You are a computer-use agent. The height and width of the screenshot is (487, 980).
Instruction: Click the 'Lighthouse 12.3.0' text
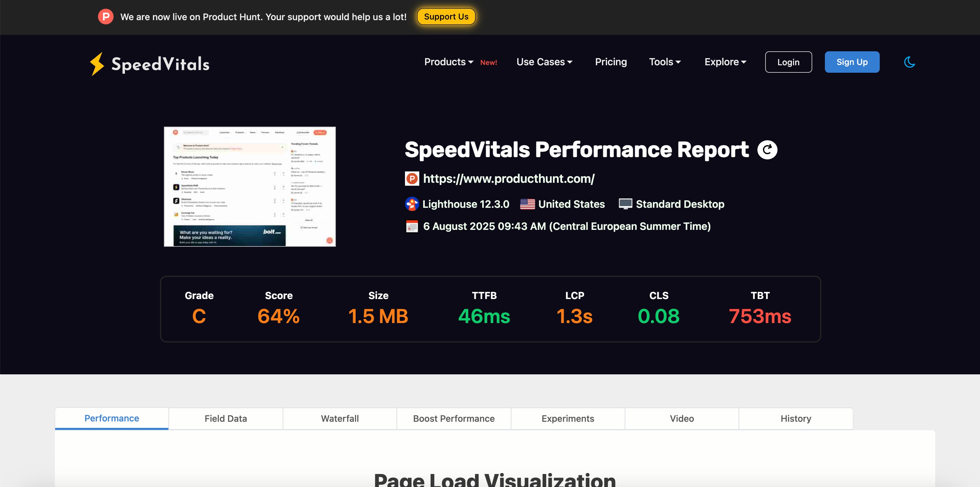tap(466, 204)
